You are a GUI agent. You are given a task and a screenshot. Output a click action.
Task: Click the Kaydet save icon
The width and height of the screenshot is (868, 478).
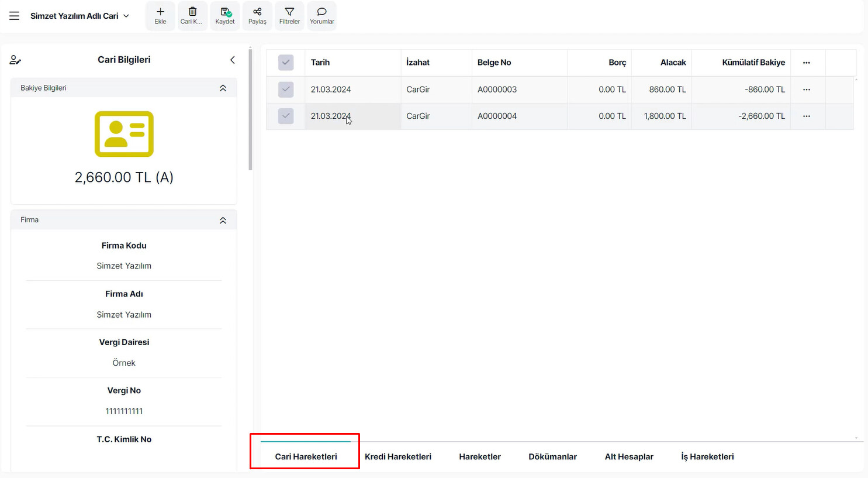225,12
